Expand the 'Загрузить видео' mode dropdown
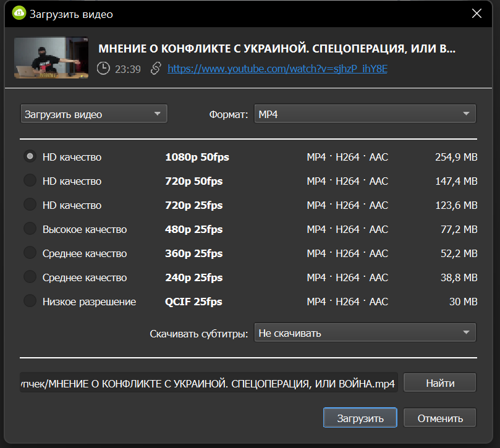The width and height of the screenshot is (500, 448). [94, 114]
